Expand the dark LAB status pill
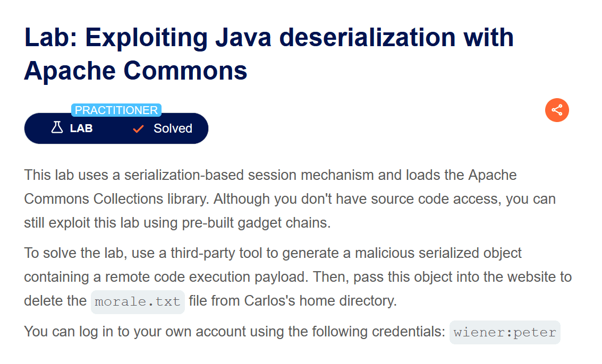The height and width of the screenshot is (364, 602). (x=116, y=127)
